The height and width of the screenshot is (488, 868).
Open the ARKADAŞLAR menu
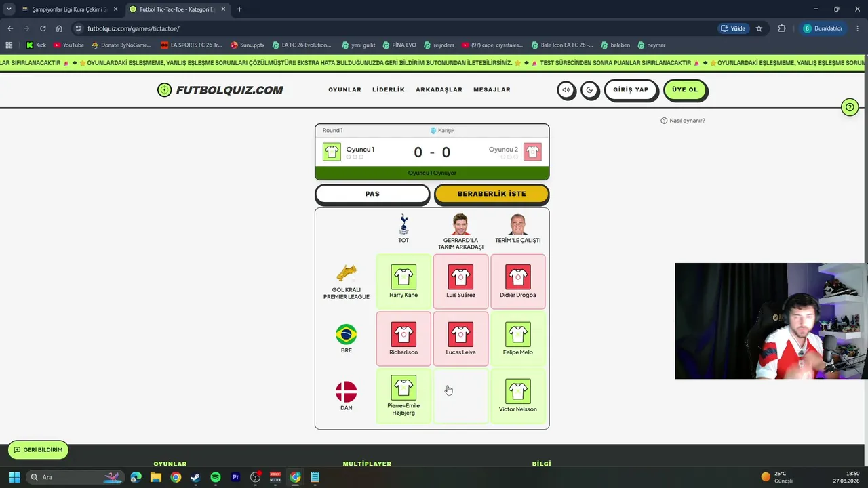pos(439,90)
